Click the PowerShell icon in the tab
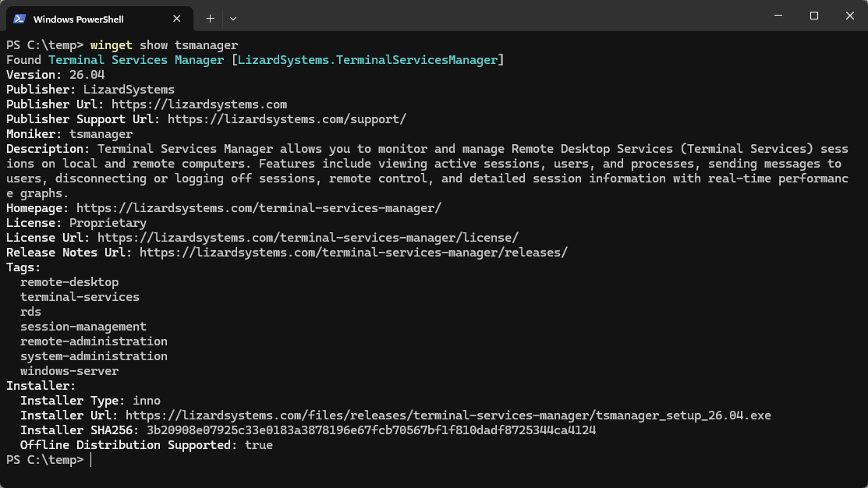This screenshot has height=488, width=868. tap(19, 18)
